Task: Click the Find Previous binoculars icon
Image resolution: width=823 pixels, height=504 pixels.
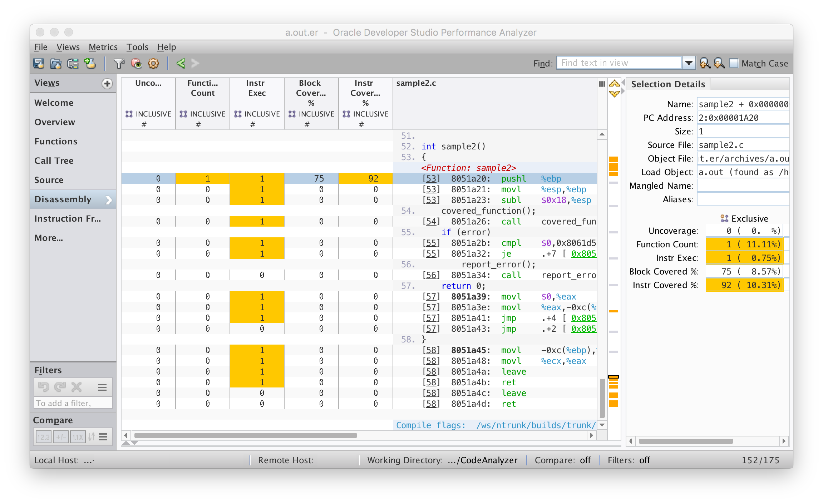Action: (705, 63)
